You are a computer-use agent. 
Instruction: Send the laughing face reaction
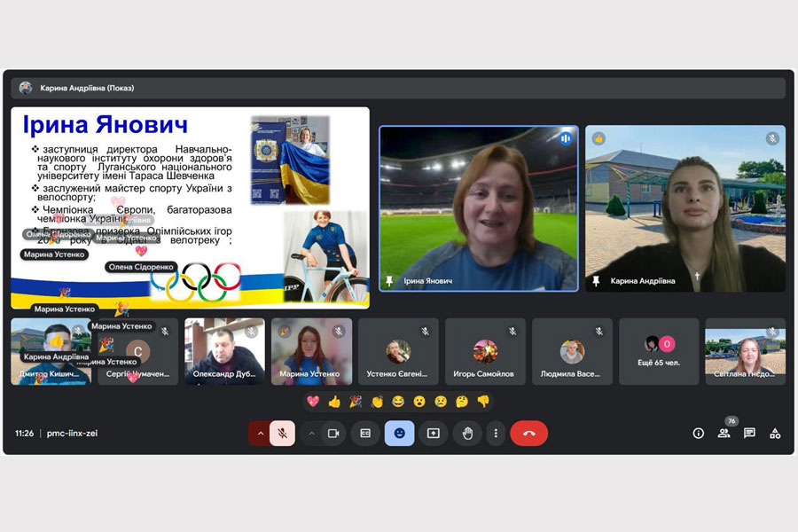pos(398,402)
